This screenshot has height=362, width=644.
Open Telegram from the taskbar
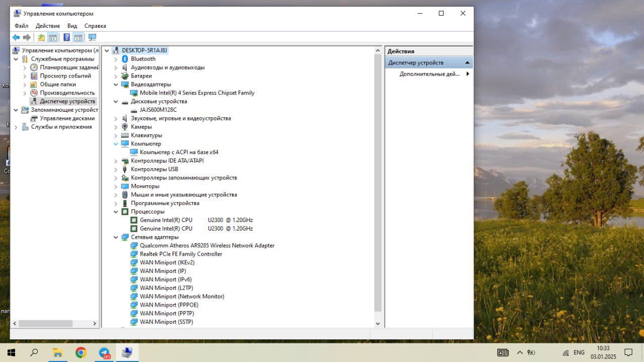coord(105,352)
